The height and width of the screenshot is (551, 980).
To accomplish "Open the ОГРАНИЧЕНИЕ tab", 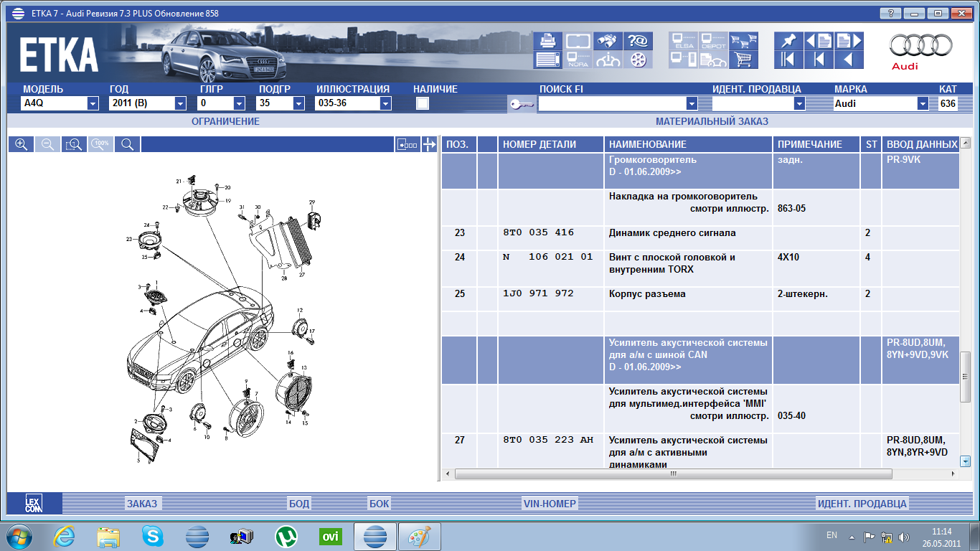I will tap(225, 121).
